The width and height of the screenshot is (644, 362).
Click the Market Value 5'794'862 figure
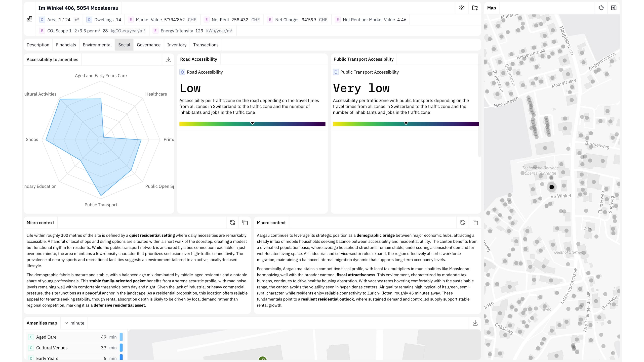click(174, 20)
